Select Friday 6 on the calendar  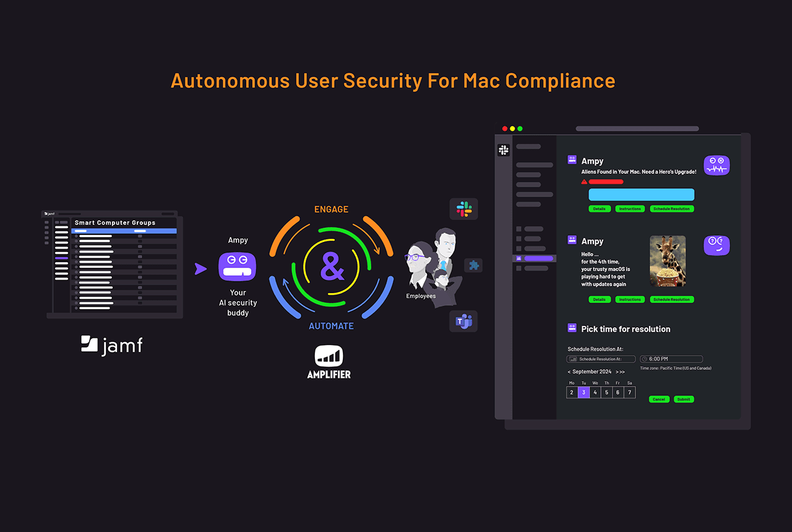[618, 392]
